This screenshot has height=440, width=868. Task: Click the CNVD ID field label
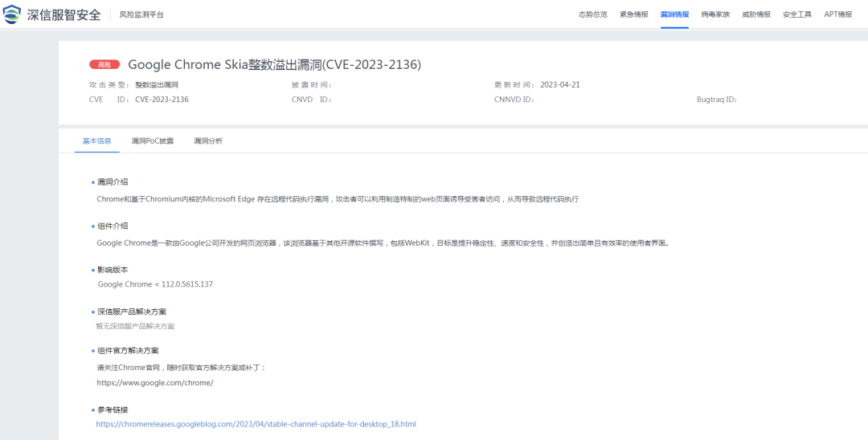[x=311, y=100]
